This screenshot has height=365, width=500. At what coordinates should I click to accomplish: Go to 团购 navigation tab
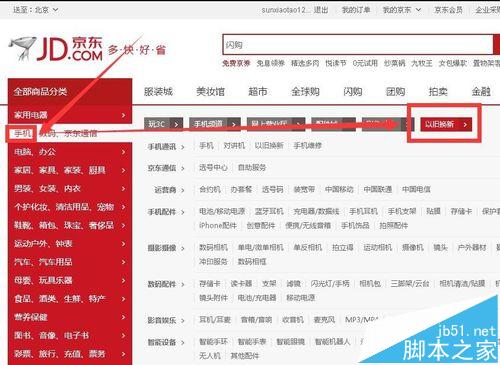click(x=395, y=91)
